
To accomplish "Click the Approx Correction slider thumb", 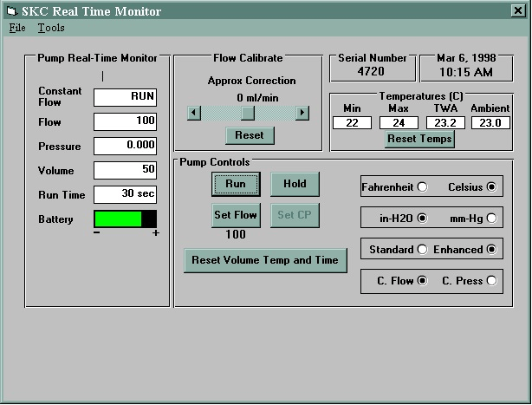I will (248, 113).
